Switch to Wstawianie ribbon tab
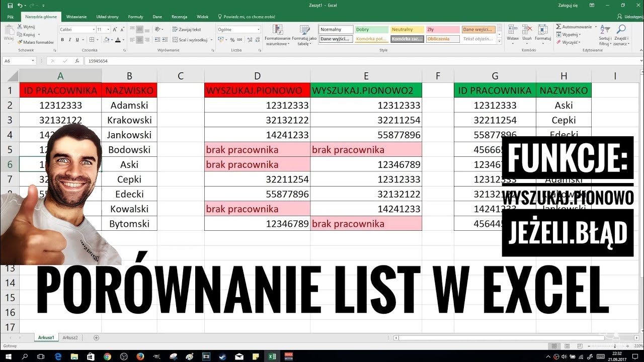Image resolution: width=644 pixels, height=362 pixels. pyautogui.click(x=76, y=17)
